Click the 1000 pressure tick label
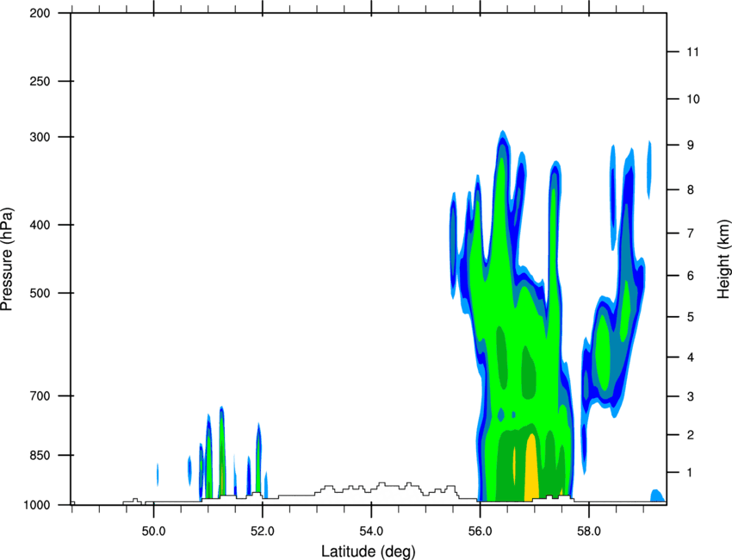This screenshot has height=560, width=732. tap(37, 506)
